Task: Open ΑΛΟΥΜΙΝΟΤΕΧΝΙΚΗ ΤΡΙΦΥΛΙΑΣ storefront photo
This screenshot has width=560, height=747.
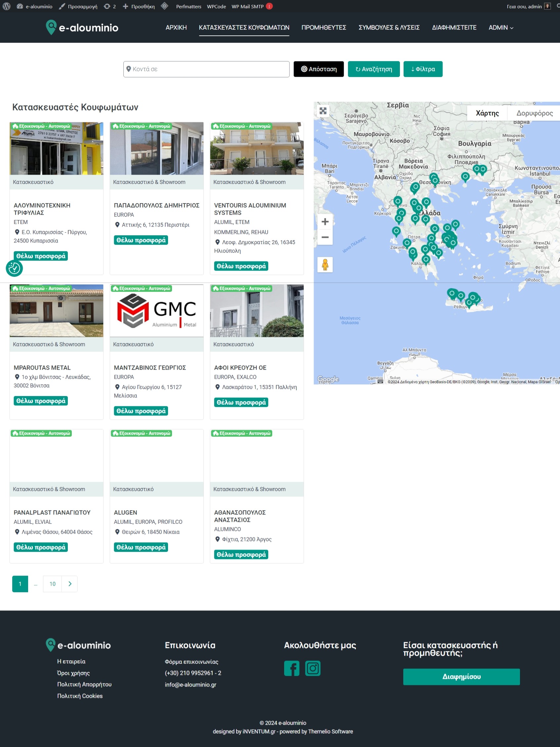Action: 56,149
